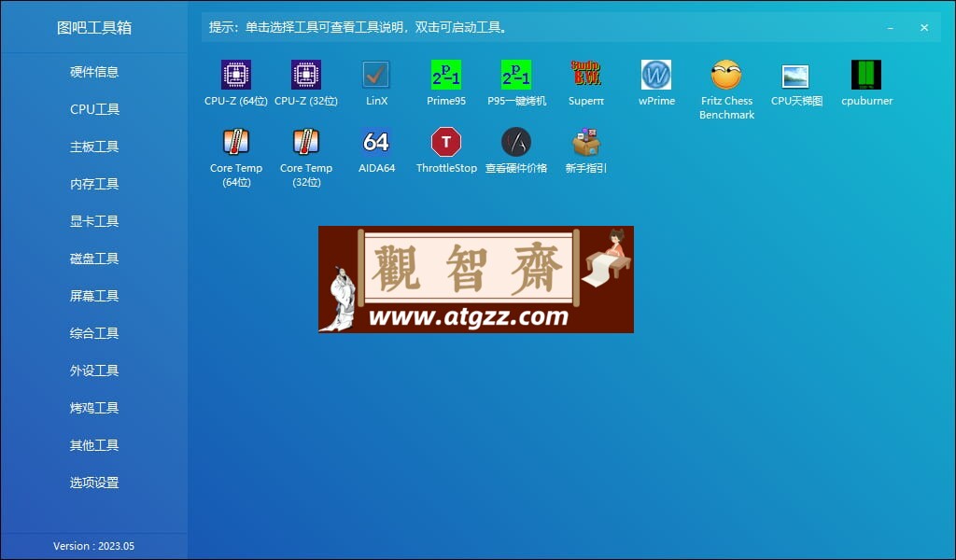Select the CPU-Z (32位) tool icon
The width and height of the screenshot is (956, 560).
(306, 75)
